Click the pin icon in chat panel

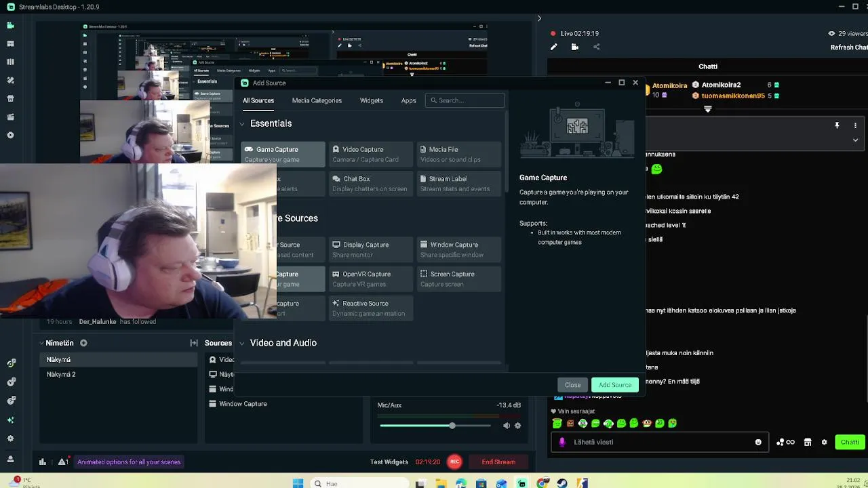(837, 125)
